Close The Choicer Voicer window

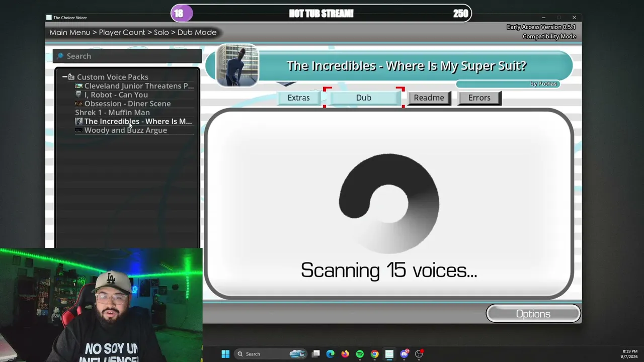pyautogui.click(x=574, y=18)
